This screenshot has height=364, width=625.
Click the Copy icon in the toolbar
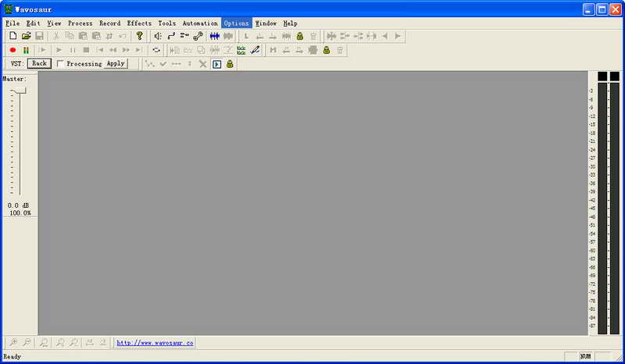coord(70,36)
